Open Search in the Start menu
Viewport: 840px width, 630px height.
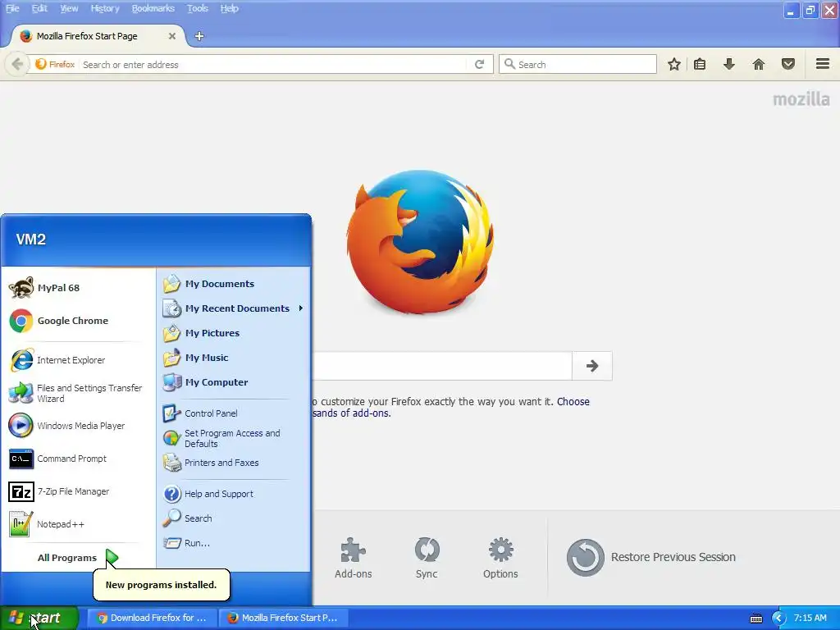234,518
